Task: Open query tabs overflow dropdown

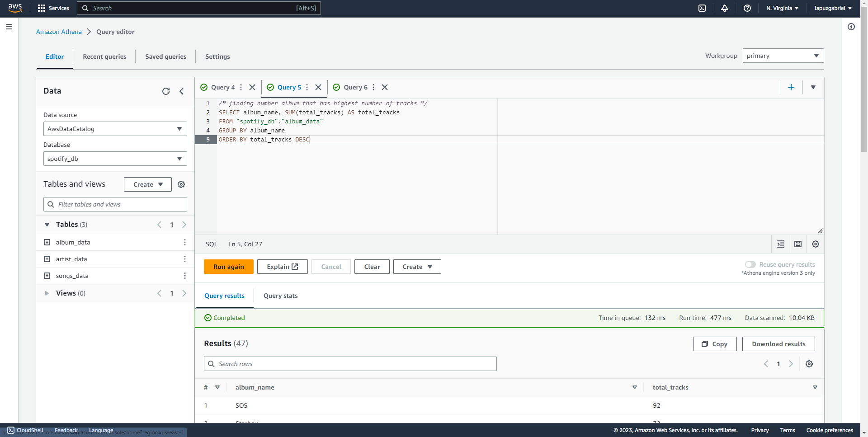Action: 813,87
